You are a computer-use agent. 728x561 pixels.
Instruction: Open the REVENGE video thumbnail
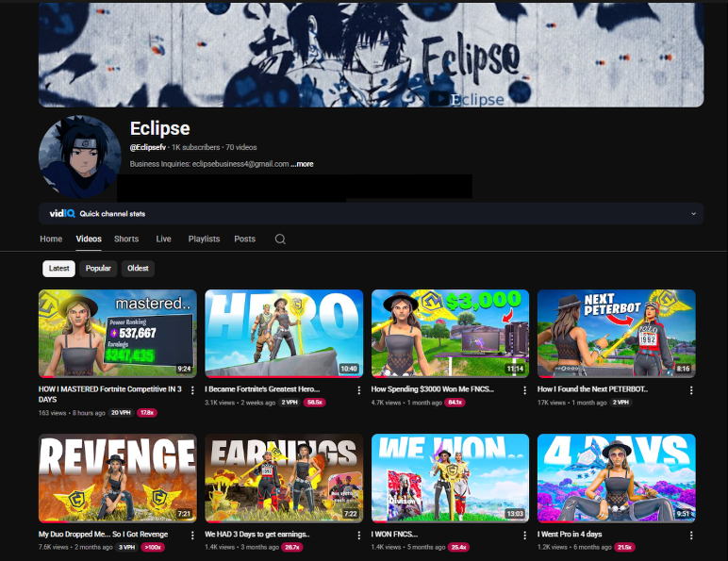coord(118,478)
